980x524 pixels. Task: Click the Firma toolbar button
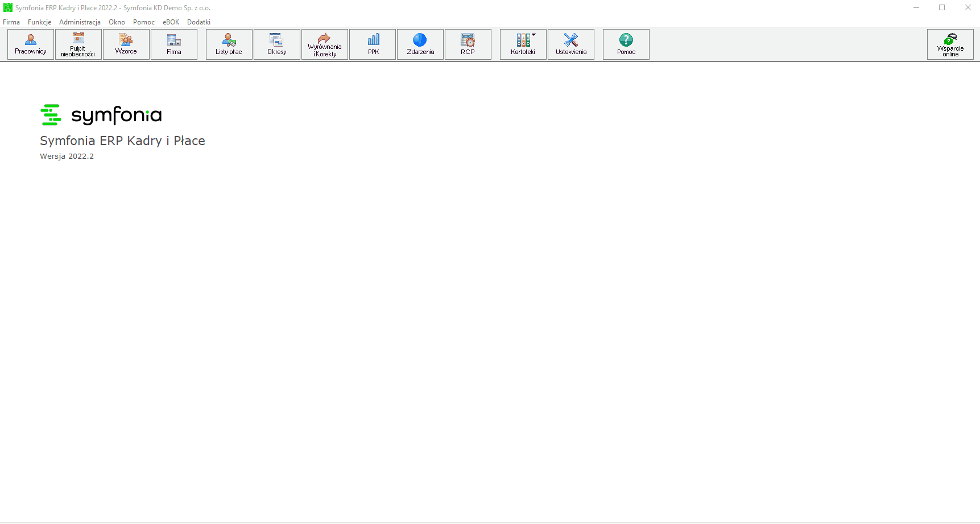(x=174, y=44)
